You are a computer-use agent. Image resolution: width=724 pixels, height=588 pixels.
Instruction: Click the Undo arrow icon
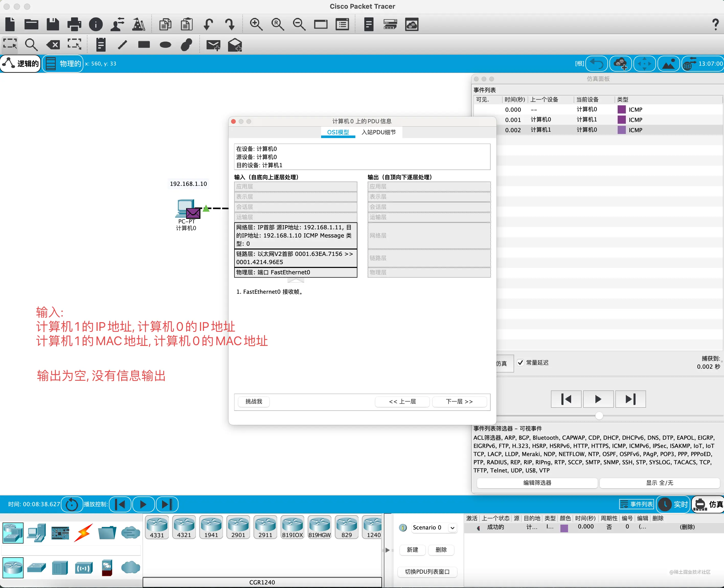pyautogui.click(x=208, y=24)
